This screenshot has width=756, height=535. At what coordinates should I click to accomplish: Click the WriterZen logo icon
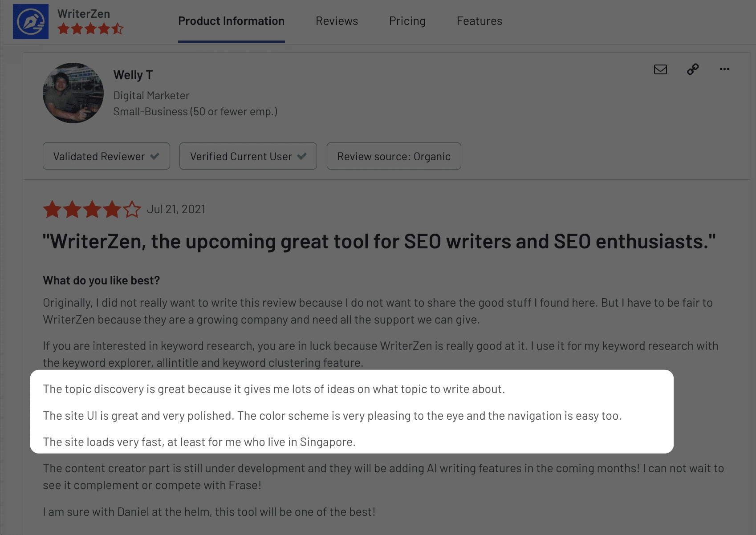pyautogui.click(x=31, y=21)
